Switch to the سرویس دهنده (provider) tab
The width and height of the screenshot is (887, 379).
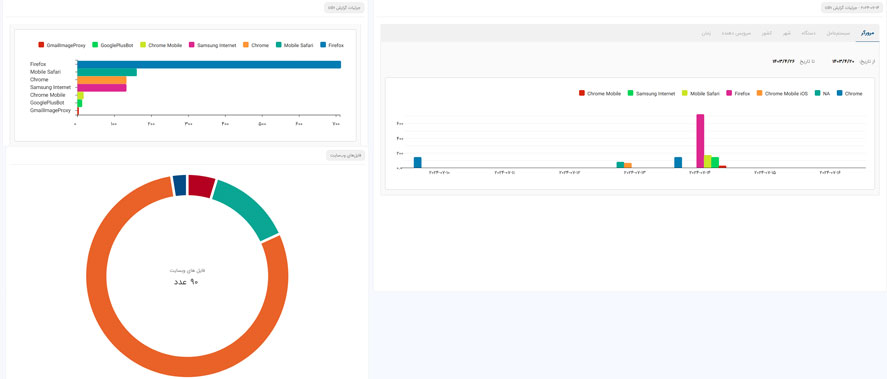click(x=735, y=33)
